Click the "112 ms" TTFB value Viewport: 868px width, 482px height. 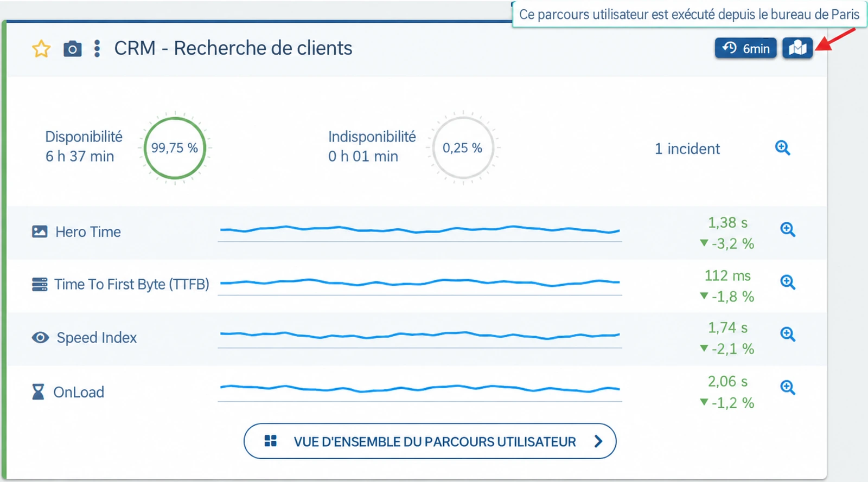[x=727, y=275]
